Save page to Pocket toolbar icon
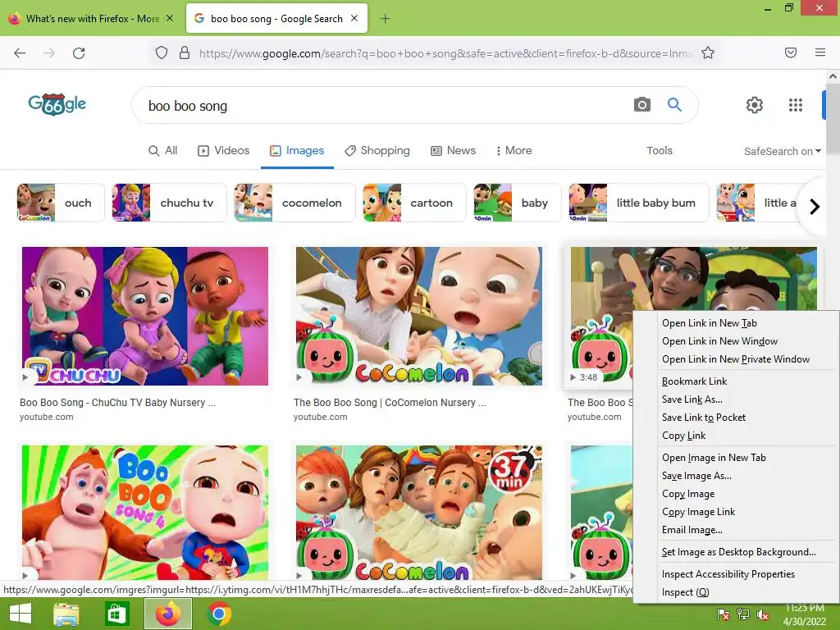The image size is (840, 630). [791, 52]
